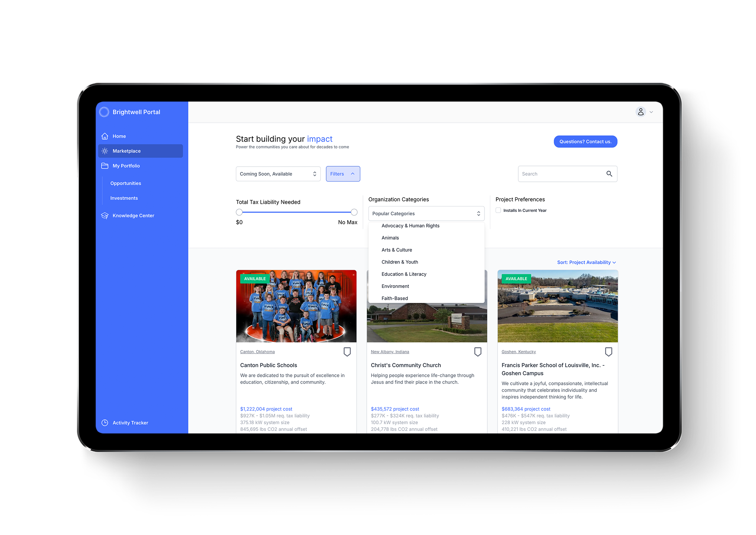
Task: Open the Canton, Oklahoma location link
Action: pos(257,352)
